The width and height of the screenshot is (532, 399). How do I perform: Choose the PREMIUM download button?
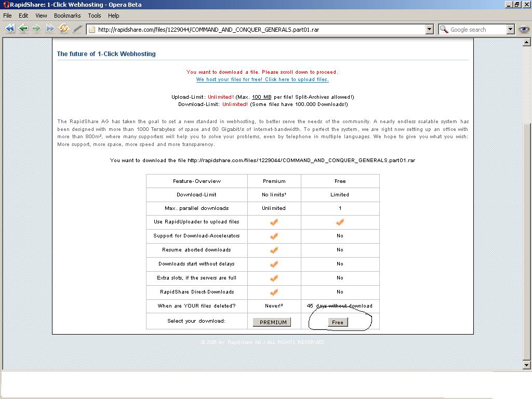tap(272, 322)
